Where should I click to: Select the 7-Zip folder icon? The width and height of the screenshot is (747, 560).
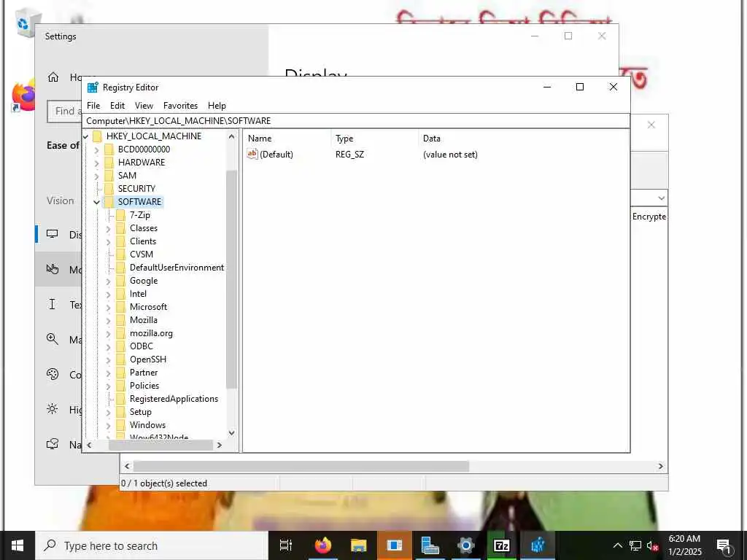pyautogui.click(x=121, y=215)
